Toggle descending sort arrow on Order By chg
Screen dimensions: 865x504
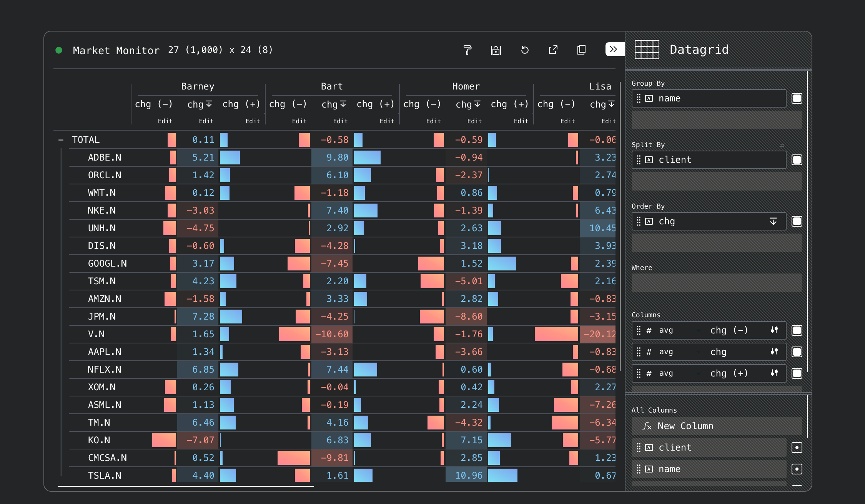[x=773, y=221]
